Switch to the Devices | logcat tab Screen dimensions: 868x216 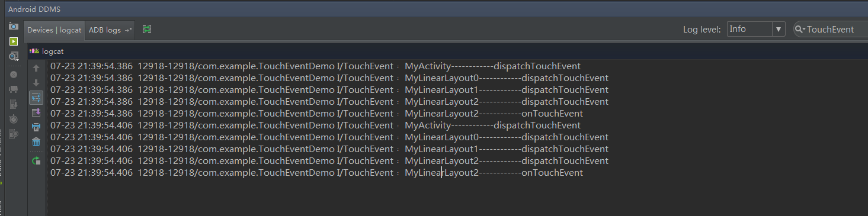(x=55, y=30)
